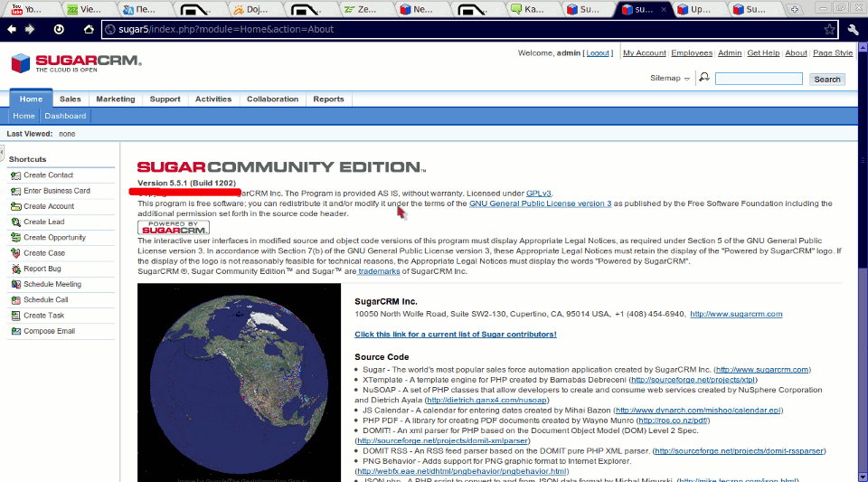Click the Powered by SugarCRM badge
The width and height of the screenshot is (868, 482).
[x=173, y=227]
